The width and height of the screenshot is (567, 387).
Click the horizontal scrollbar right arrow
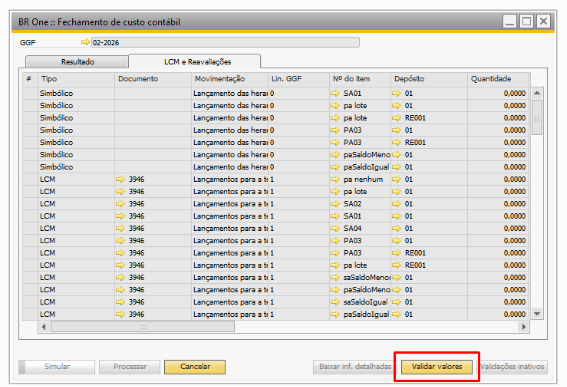click(523, 327)
